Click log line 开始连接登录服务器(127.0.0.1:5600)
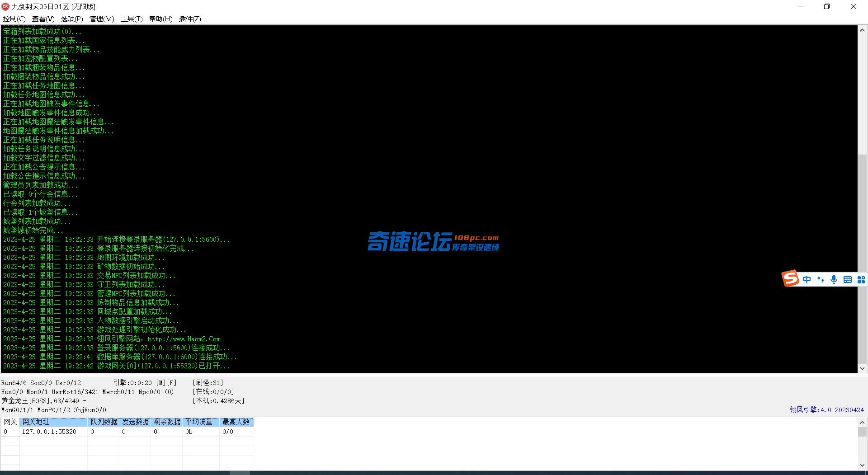Image resolution: width=868 pixels, height=475 pixels. tap(116, 240)
